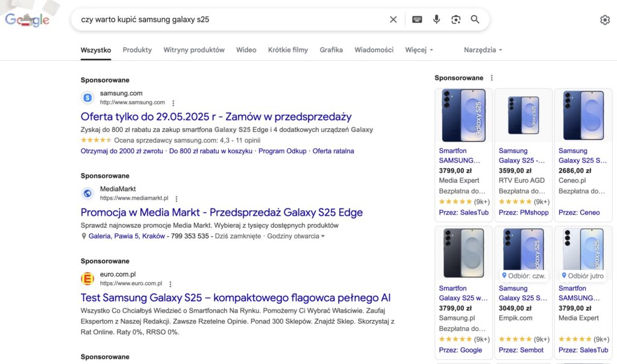Click the star rating on the RTV Euro AGD card
Viewport: 617px width, 364px height.
click(x=515, y=202)
